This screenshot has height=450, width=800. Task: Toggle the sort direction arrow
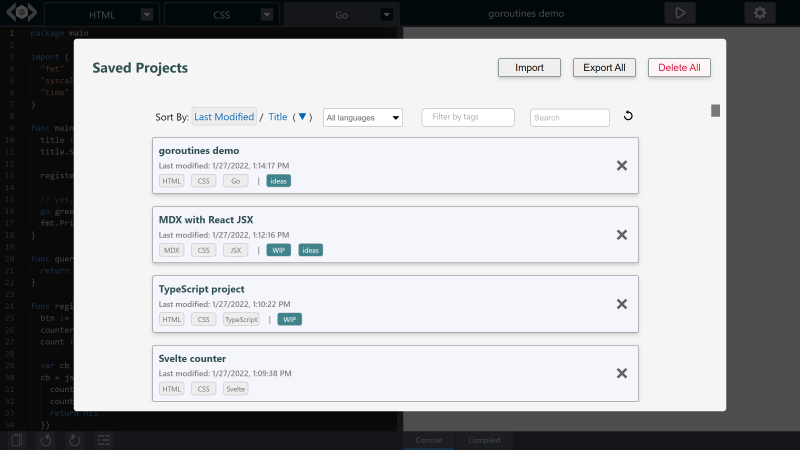[302, 117]
